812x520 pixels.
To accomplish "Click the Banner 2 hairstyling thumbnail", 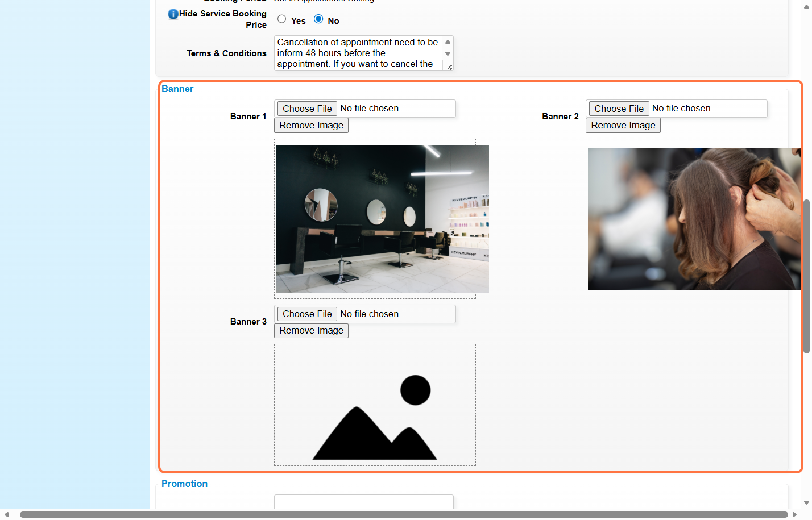I will pos(694,219).
